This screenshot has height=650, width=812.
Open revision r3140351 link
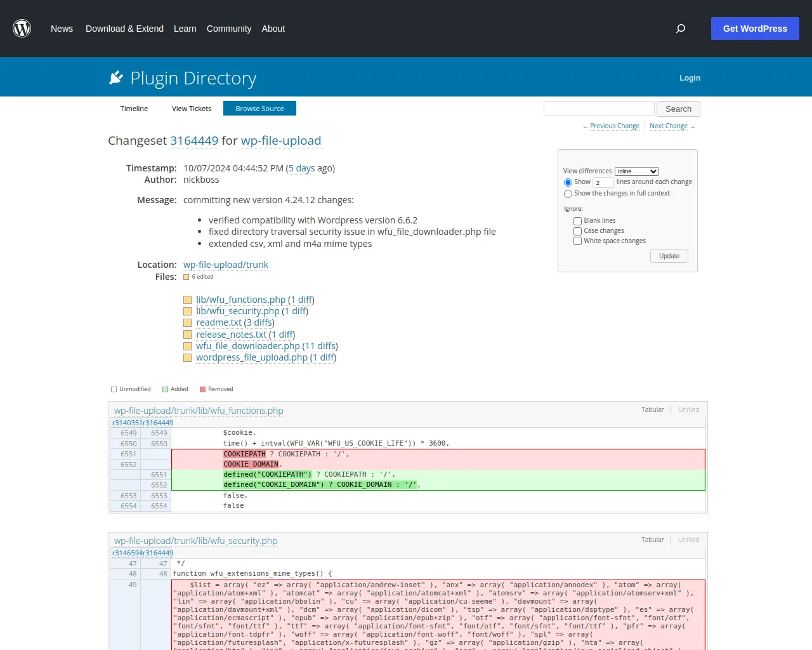(x=127, y=423)
